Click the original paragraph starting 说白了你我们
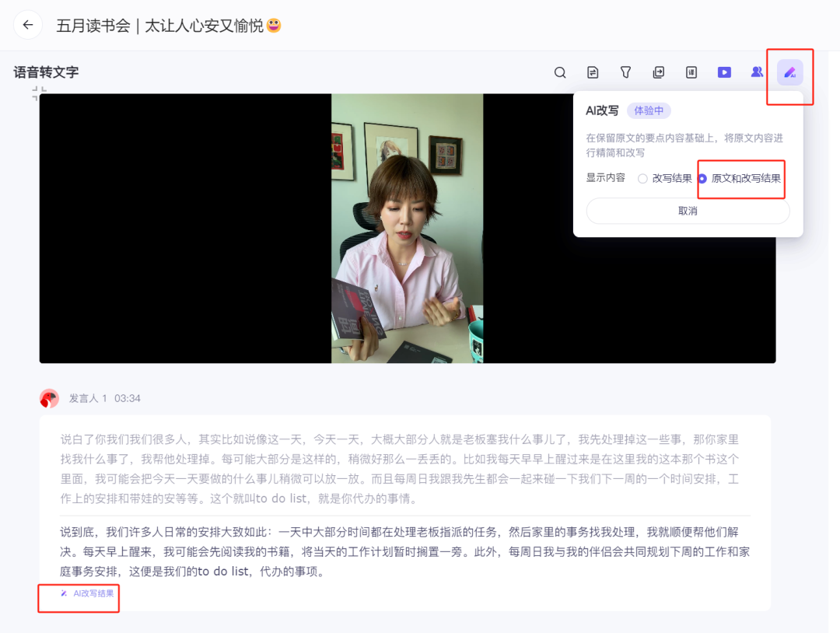Screen dimensions: 840x633 (400, 469)
